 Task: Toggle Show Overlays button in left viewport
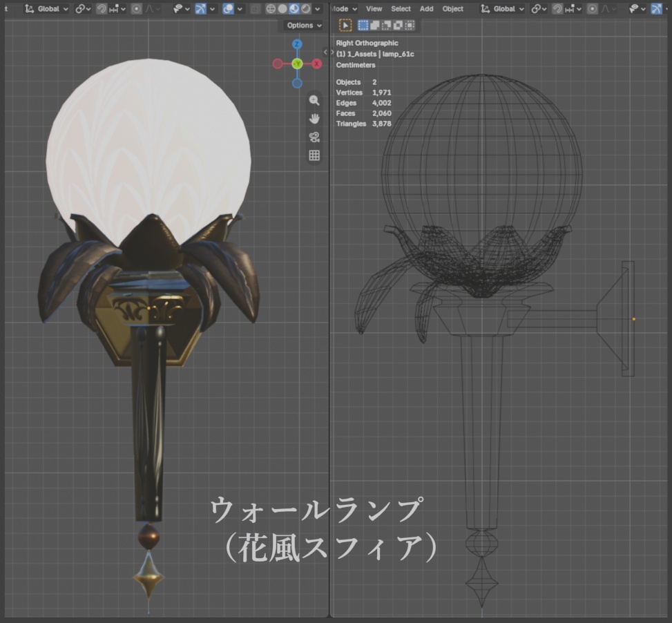pos(228,8)
